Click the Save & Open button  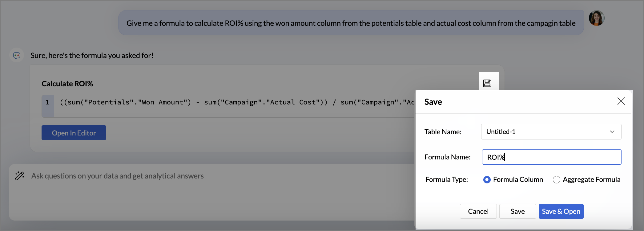point(561,211)
